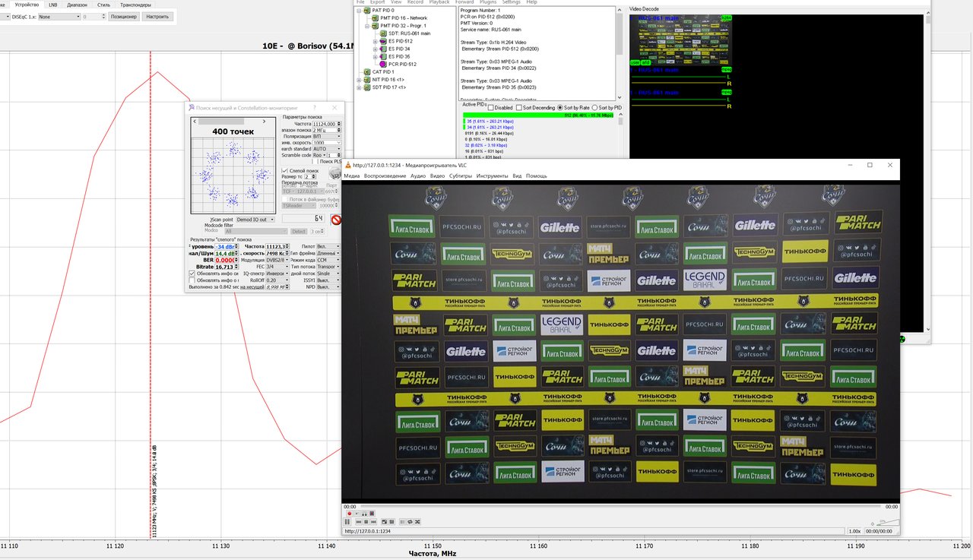Viewport: 973px width, 560px height.
Task: Click PCR PID 512 magenta icon
Action: tap(383, 64)
